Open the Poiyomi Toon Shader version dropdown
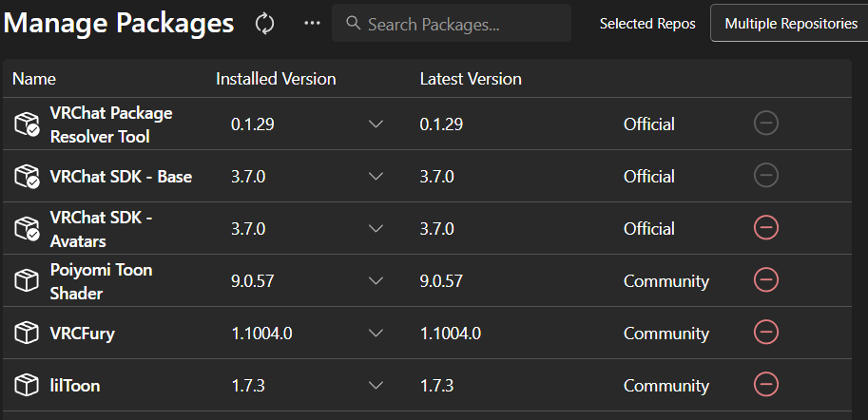Image resolution: width=868 pixels, height=420 pixels. coord(376,281)
